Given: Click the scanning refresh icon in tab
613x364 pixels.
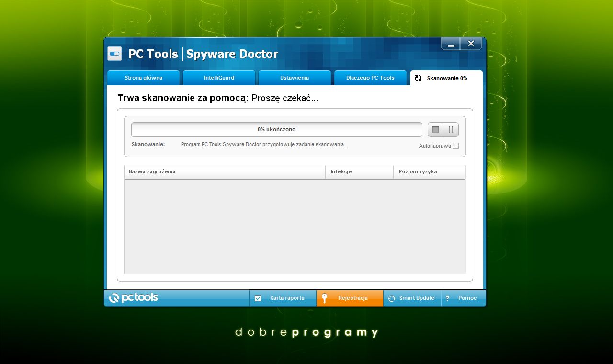Looking at the screenshot, I should [418, 78].
